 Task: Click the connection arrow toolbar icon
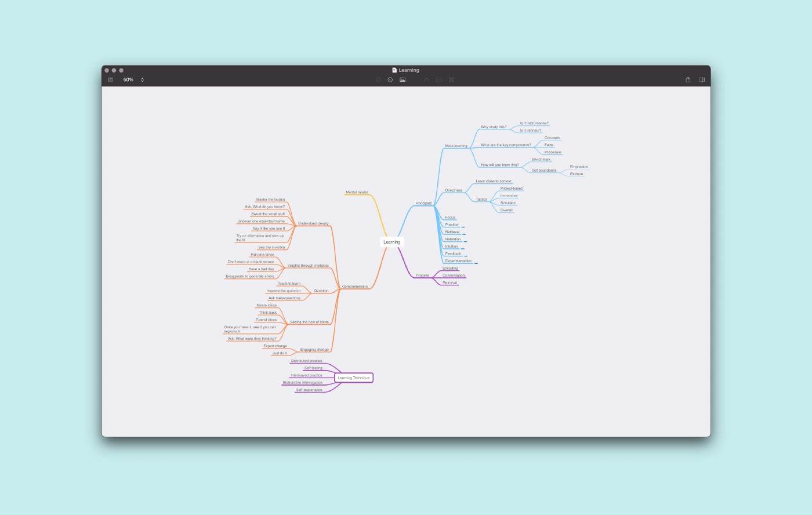pyautogui.click(x=426, y=79)
